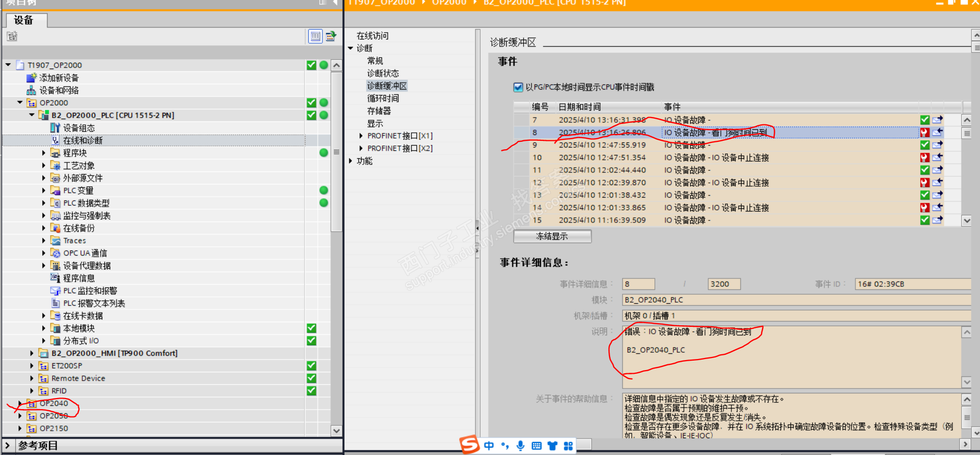Screen dimensions: 980x455
Task: Click the greyed folder icon in the device tree toolbar
Action: [12, 36]
